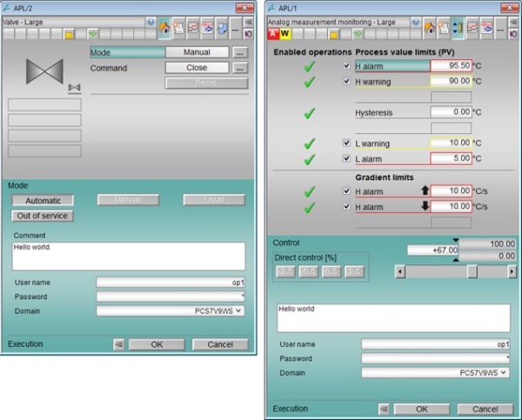Click the User name field in APL/2

point(171,283)
